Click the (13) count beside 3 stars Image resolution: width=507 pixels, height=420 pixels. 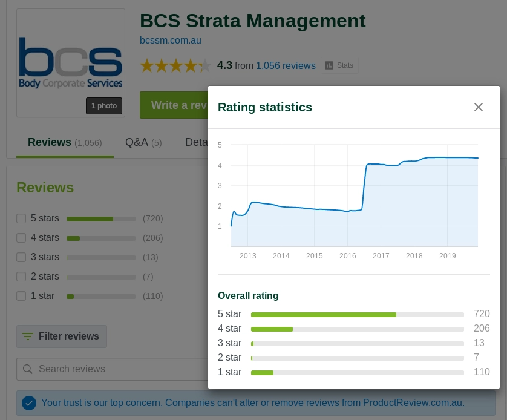click(x=151, y=257)
